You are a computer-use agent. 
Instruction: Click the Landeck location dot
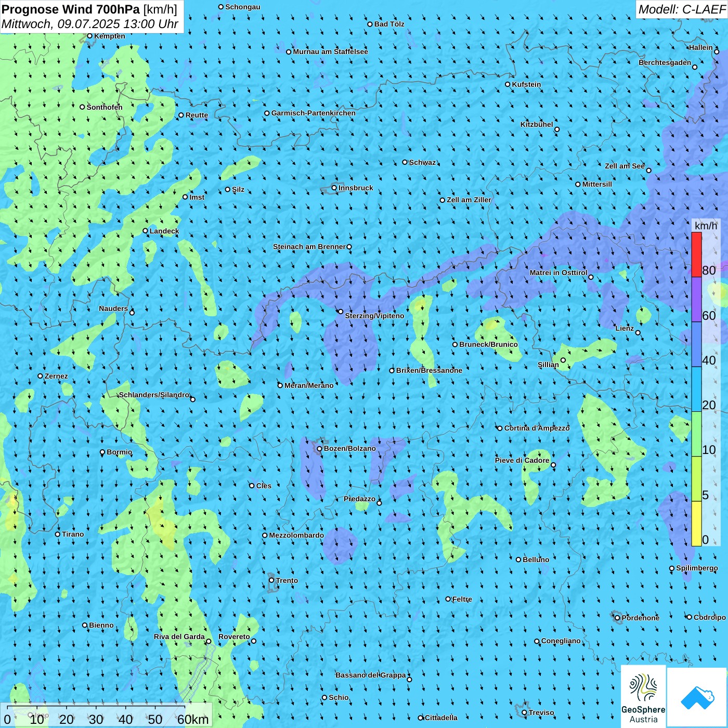click(145, 231)
